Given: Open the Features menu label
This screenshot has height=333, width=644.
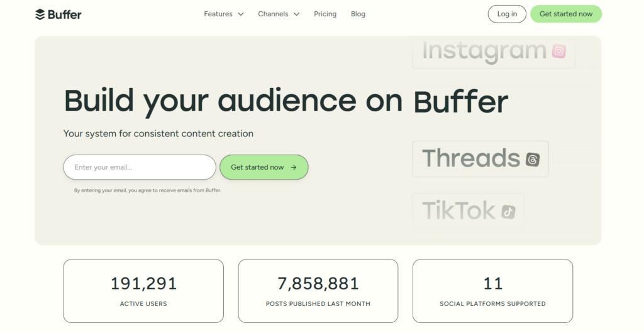Looking at the screenshot, I should coord(218,14).
